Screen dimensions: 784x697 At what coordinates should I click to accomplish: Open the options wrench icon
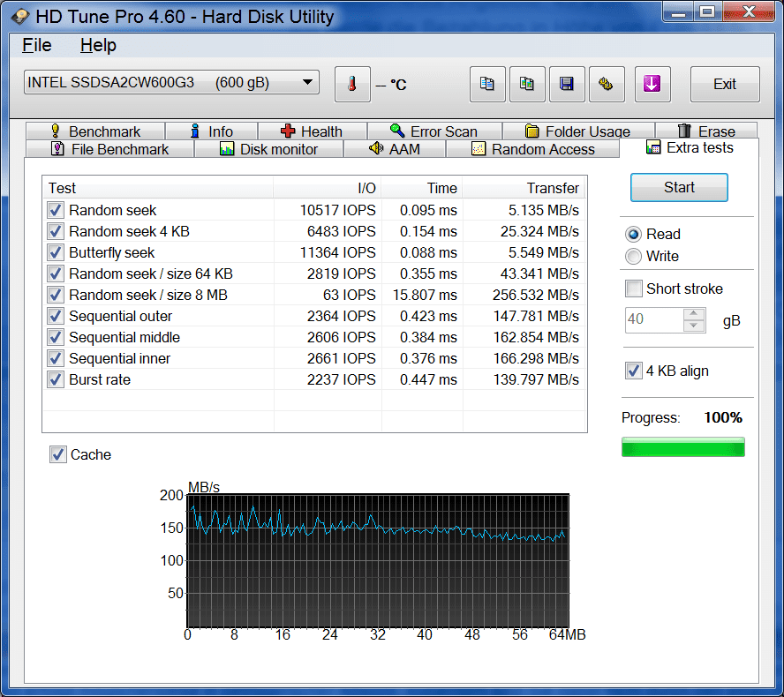[x=607, y=84]
